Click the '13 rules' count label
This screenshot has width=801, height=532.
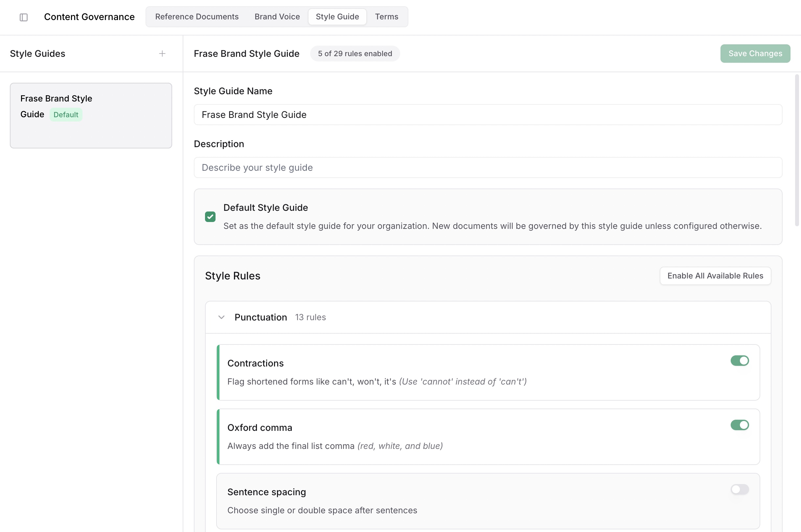click(x=310, y=317)
